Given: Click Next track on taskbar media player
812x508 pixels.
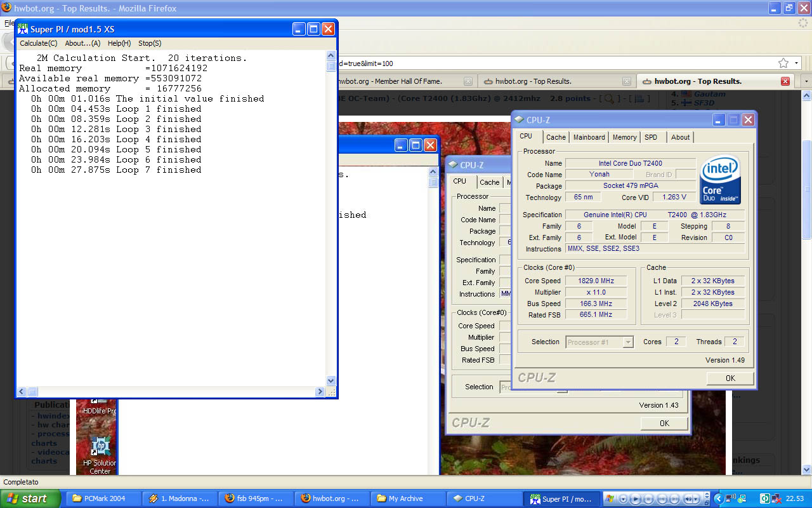Looking at the screenshot, I should click(675, 499).
